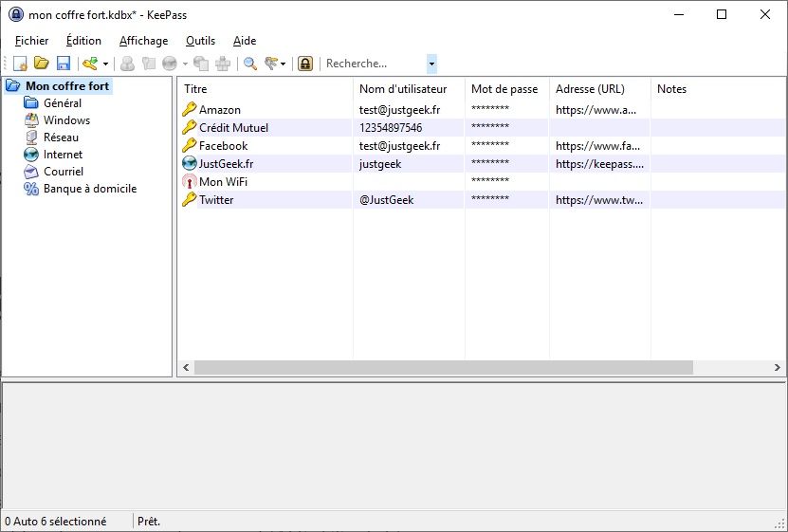The width and height of the screenshot is (788, 532).
Task: Select the Internet group
Action: pyautogui.click(x=63, y=155)
